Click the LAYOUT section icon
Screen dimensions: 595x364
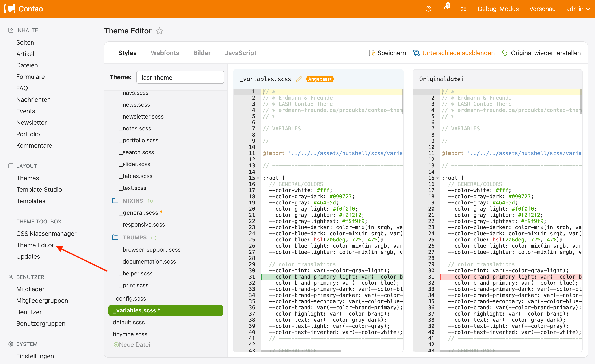[11, 166]
